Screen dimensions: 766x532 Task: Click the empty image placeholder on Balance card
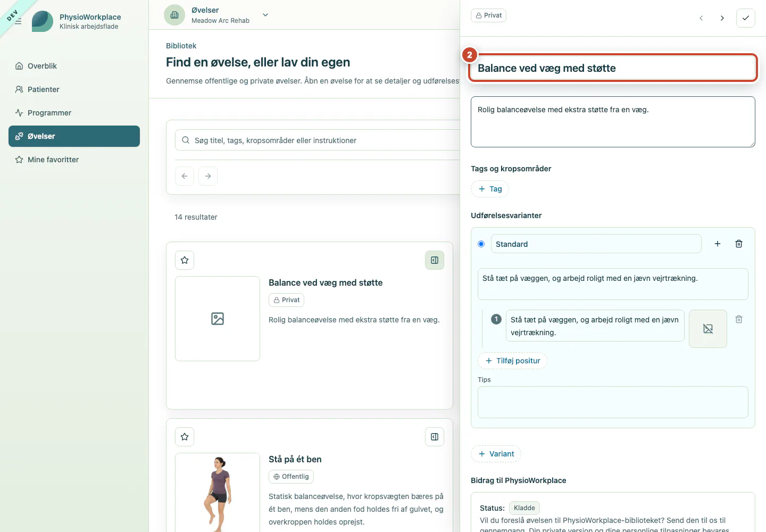pos(218,319)
